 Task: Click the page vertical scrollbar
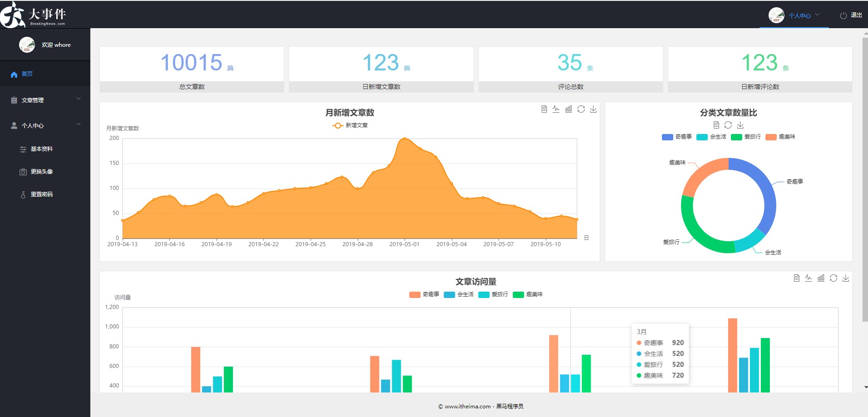(x=865, y=179)
